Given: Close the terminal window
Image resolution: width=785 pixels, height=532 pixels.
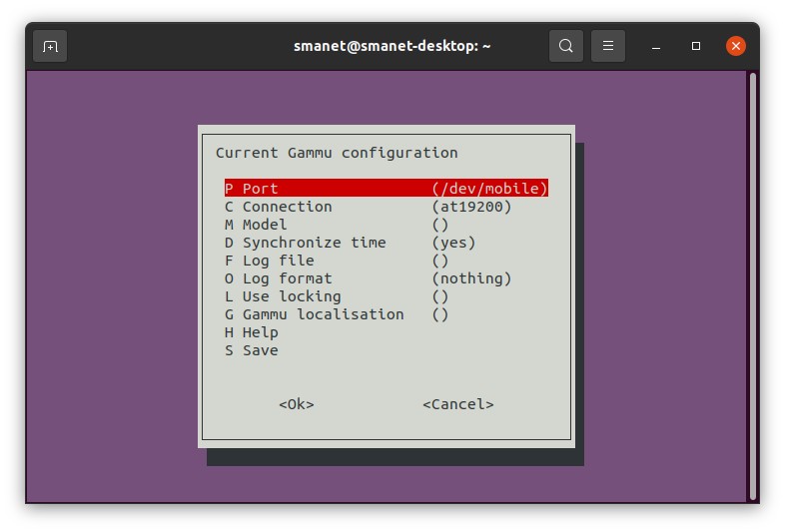Looking at the screenshot, I should 736,46.
